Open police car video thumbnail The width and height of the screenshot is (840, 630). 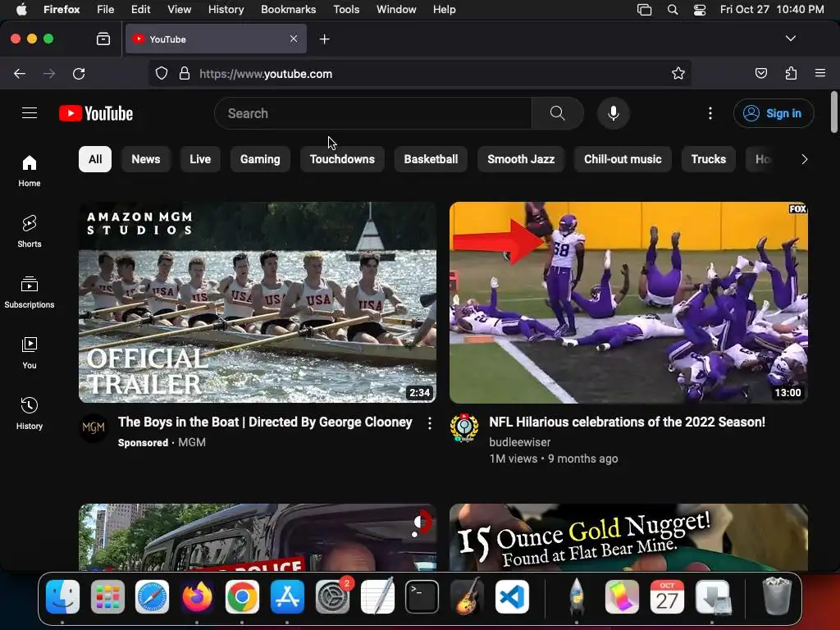coord(257,536)
